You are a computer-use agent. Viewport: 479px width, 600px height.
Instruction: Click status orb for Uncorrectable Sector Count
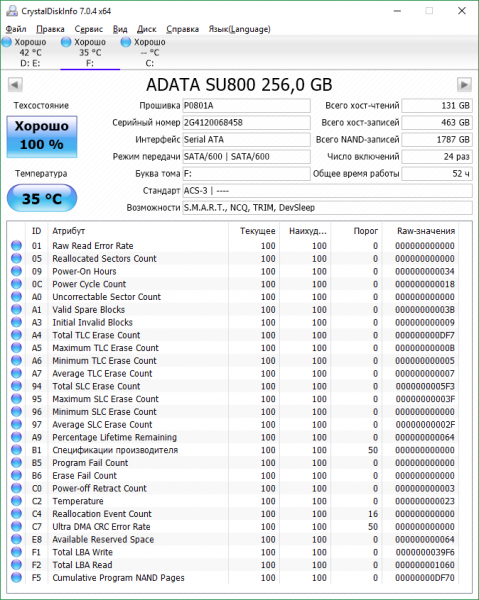coord(16,297)
